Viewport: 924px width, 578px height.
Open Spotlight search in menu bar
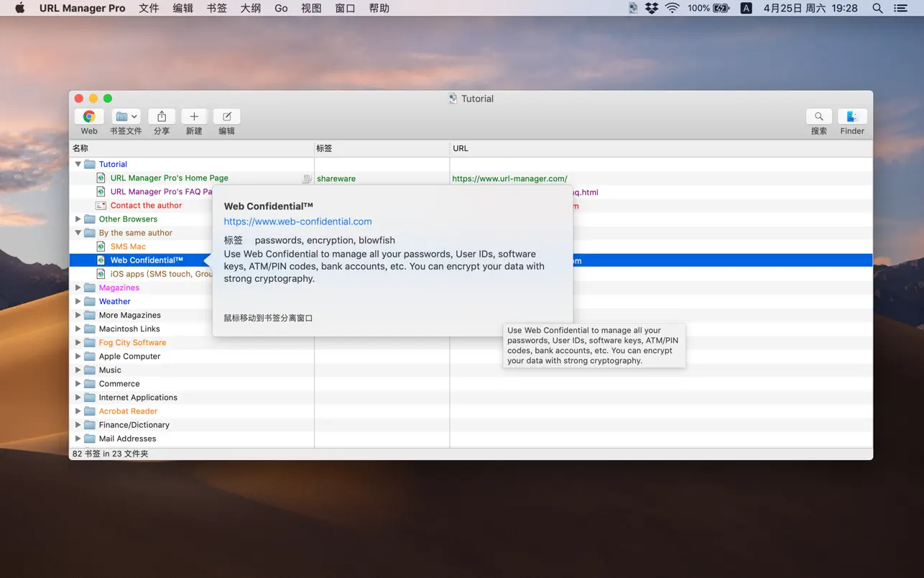tap(877, 9)
